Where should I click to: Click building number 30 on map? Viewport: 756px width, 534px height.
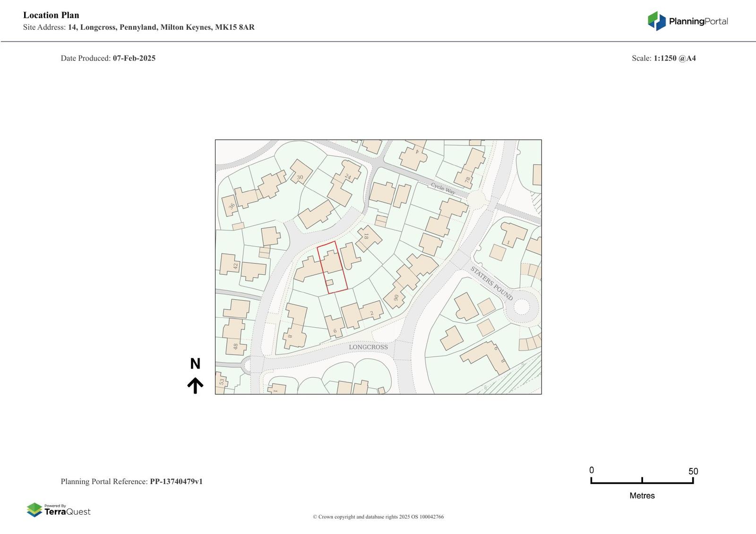coord(300,178)
